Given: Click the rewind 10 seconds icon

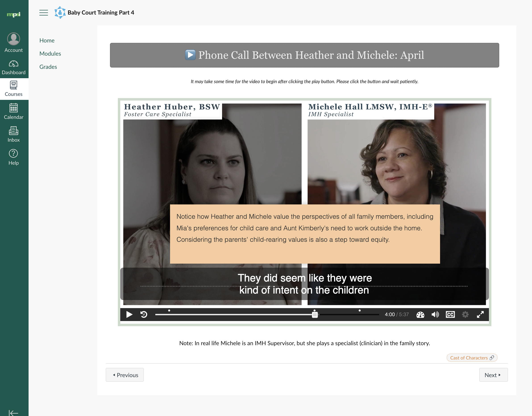Looking at the screenshot, I should pyautogui.click(x=144, y=315).
